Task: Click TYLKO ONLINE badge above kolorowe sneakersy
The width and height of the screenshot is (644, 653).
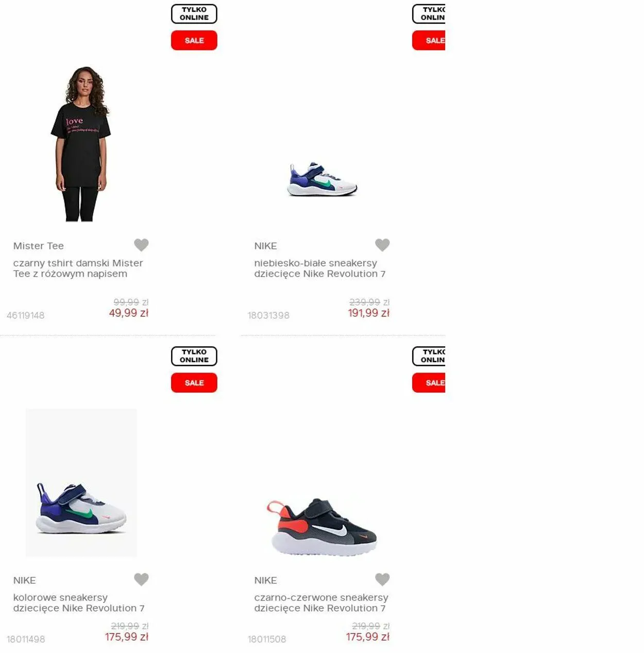Action: point(194,356)
